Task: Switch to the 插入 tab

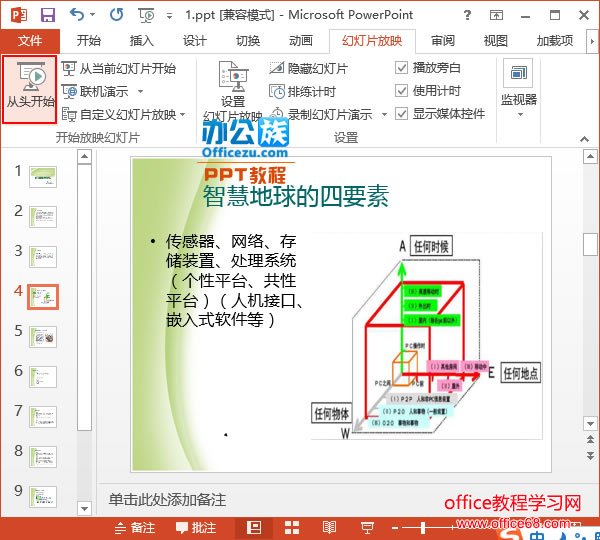Action: click(x=142, y=41)
